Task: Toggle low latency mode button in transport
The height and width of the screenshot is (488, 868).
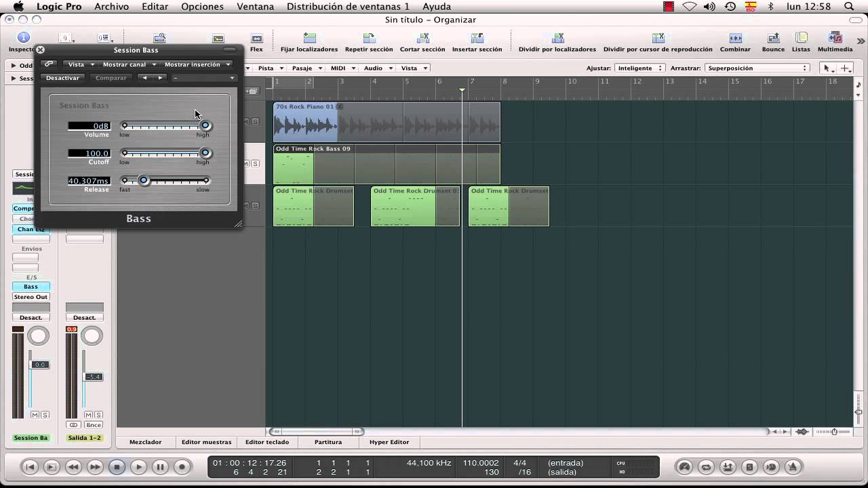Action: click(684, 467)
